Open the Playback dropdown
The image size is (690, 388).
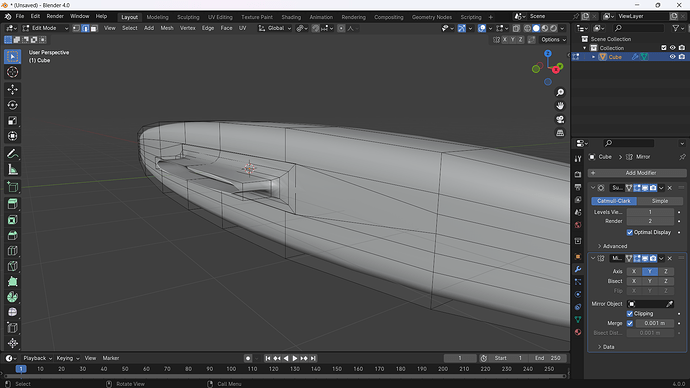pos(37,358)
